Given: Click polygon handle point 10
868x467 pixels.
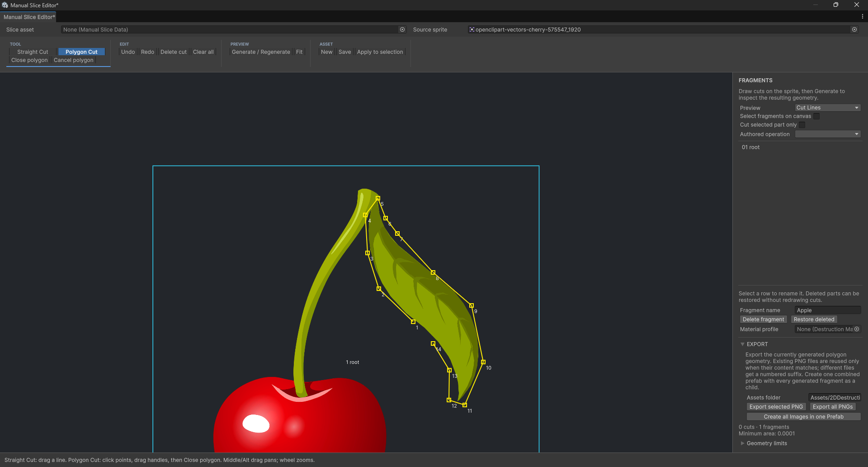Looking at the screenshot, I should point(483,362).
